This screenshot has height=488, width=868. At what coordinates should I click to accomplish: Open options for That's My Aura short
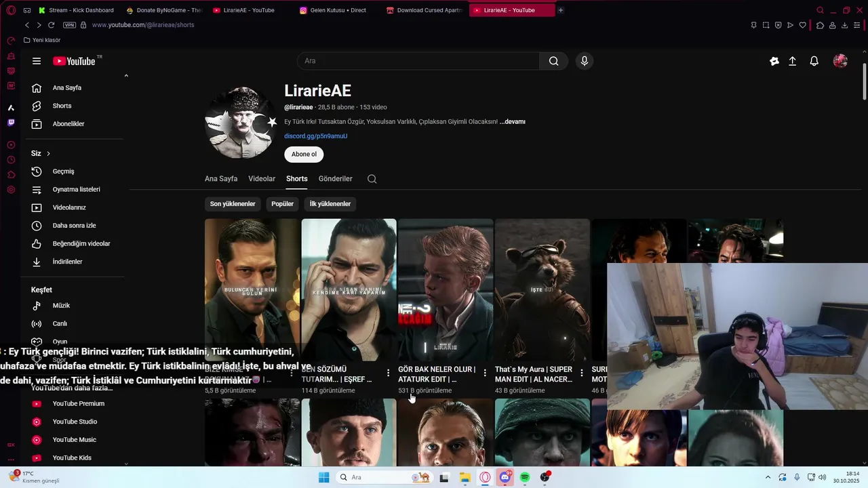(x=582, y=373)
